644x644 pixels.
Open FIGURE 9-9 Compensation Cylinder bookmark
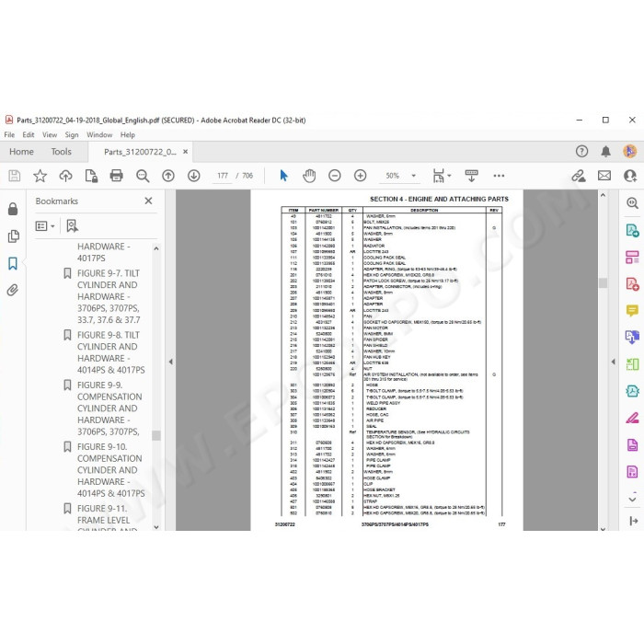pyautogui.click(x=109, y=408)
